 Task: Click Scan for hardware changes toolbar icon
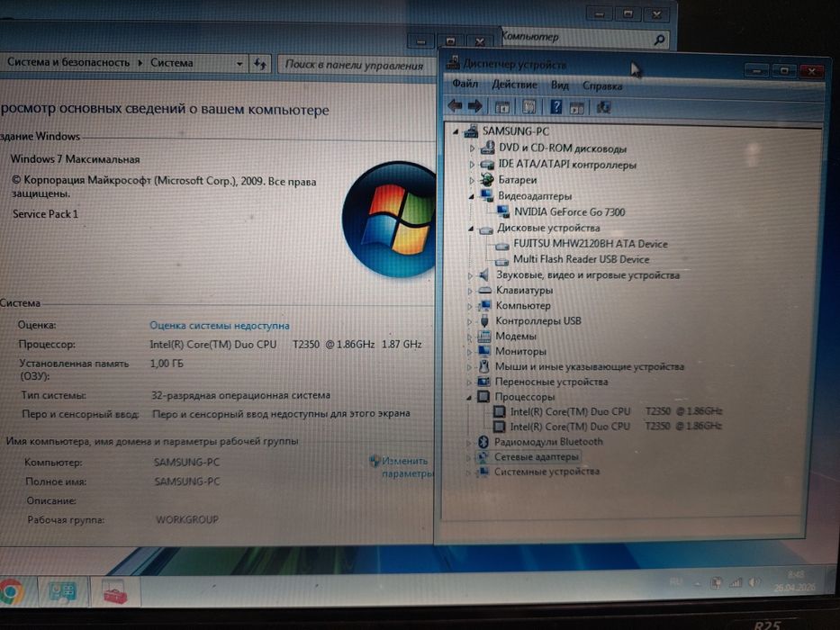pyautogui.click(x=603, y=108)
